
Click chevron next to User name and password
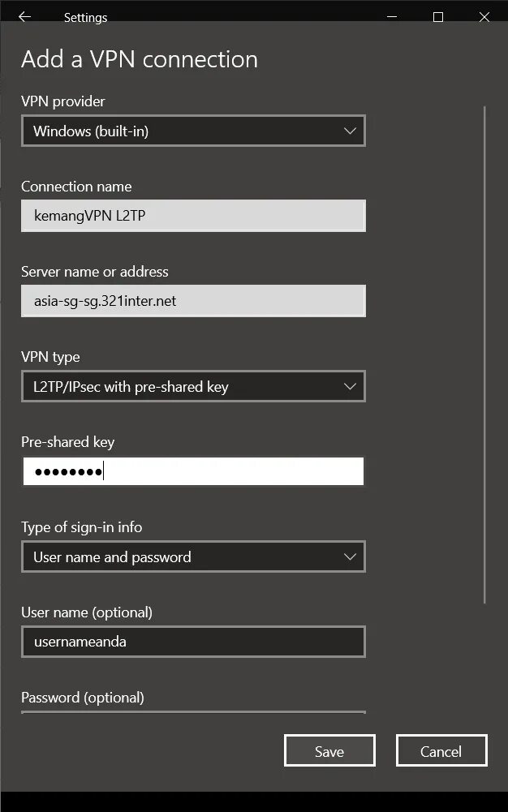pos(350,556)
